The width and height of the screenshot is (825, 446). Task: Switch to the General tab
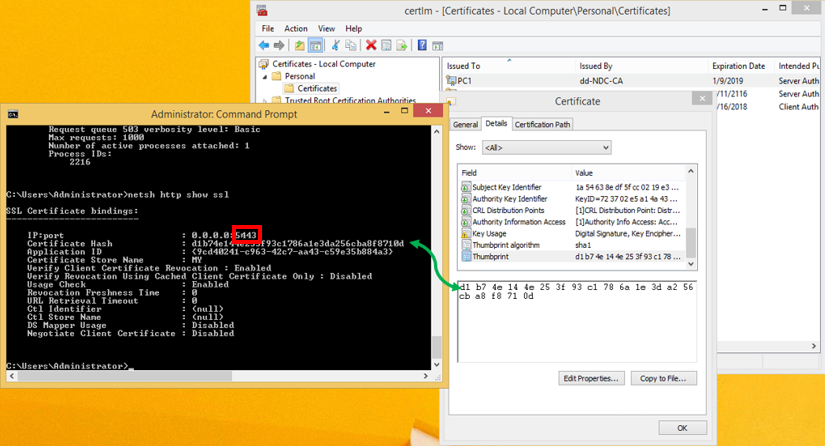465,125
